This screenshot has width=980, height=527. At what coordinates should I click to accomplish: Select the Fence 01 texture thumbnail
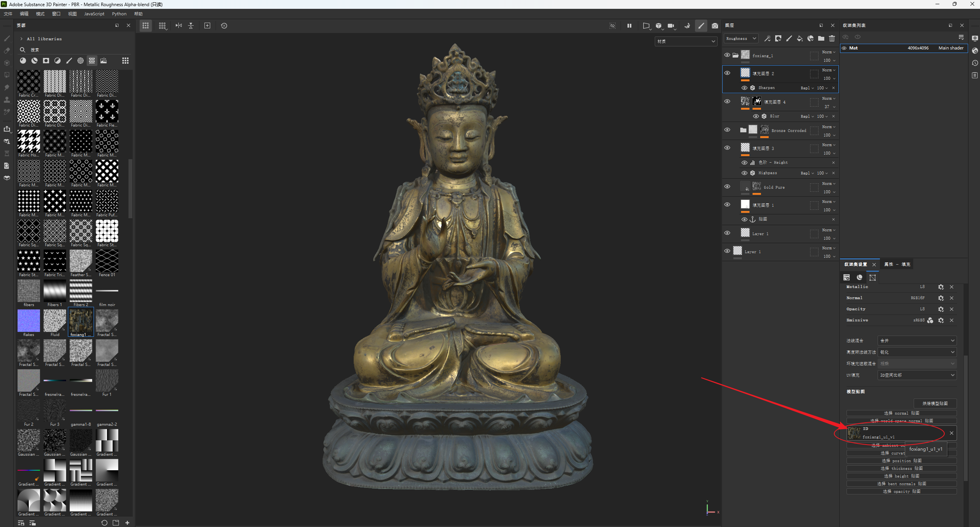pos(107,261)
